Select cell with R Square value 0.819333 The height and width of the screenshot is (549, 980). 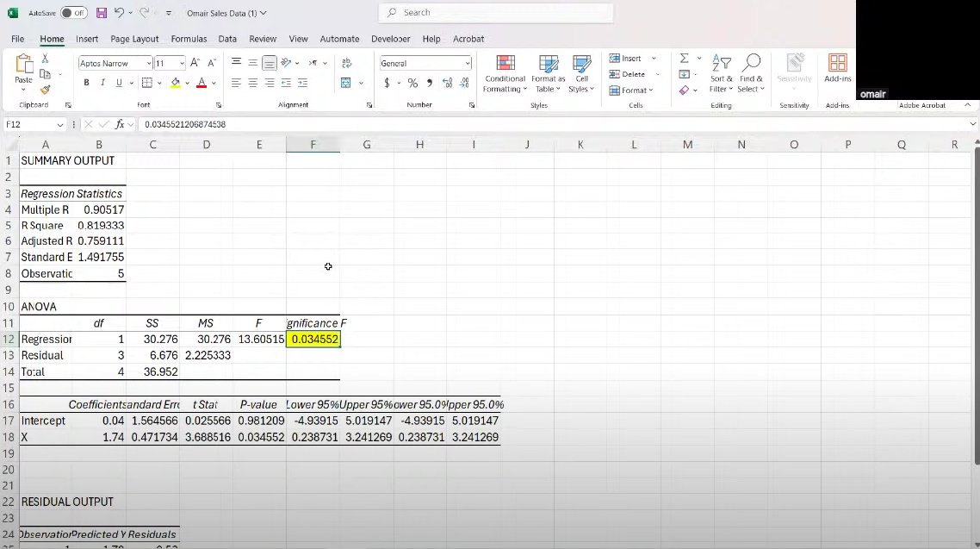click(99, 225)
